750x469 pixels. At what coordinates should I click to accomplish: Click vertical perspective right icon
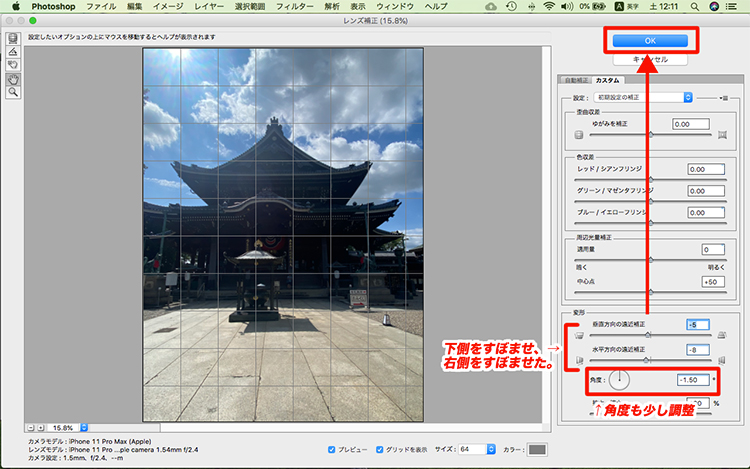[x=722, y=335]
